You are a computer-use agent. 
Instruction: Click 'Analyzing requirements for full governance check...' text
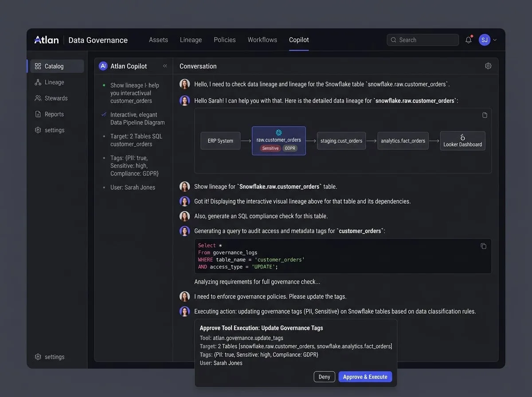point(257,282)
